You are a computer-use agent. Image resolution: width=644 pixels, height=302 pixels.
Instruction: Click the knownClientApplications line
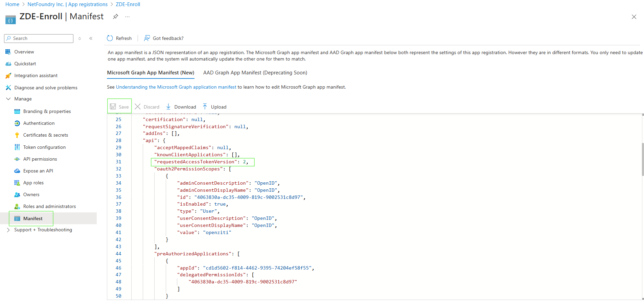click(197, 155)
